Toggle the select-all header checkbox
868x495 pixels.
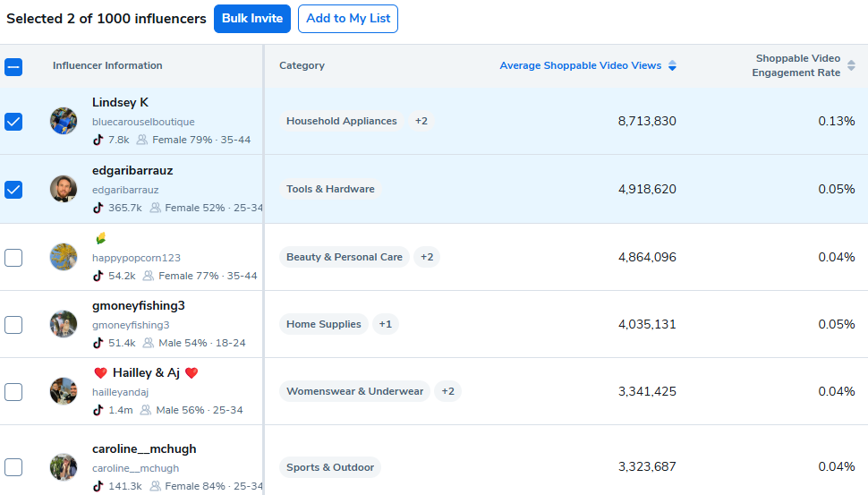(x=13, y=66)
